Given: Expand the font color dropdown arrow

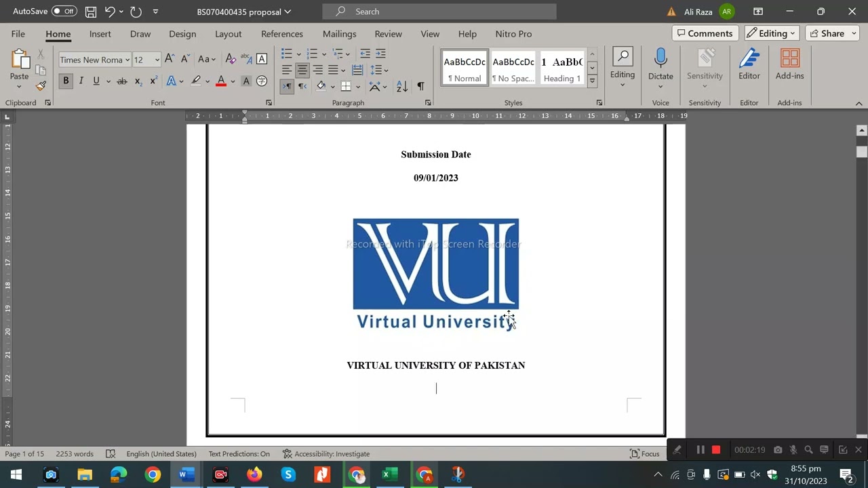Looking at the screenshot, I should 233,81.
